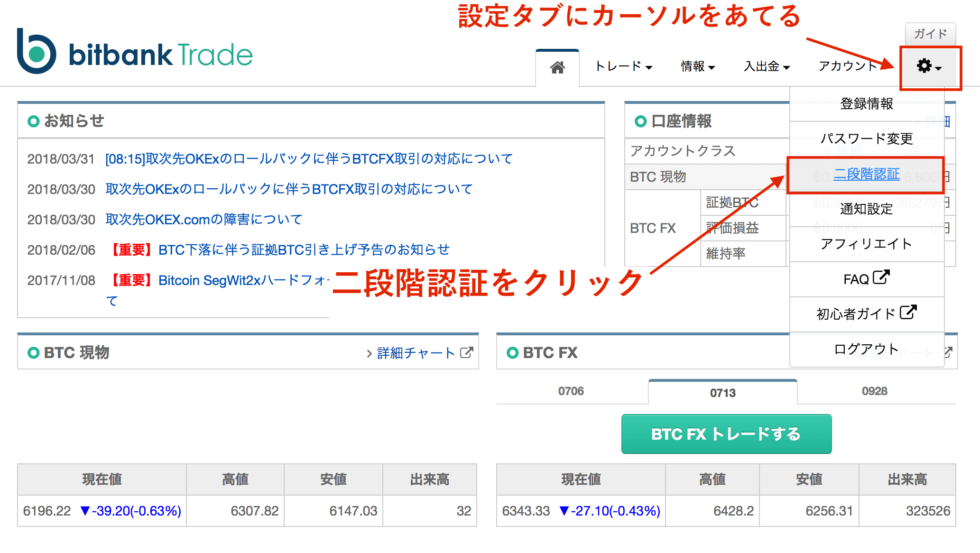Image resolution: width=980 pixels, height=553 pixels.
Task: Expand the 入出金 dropdown menu
Action: click(767, 66)
